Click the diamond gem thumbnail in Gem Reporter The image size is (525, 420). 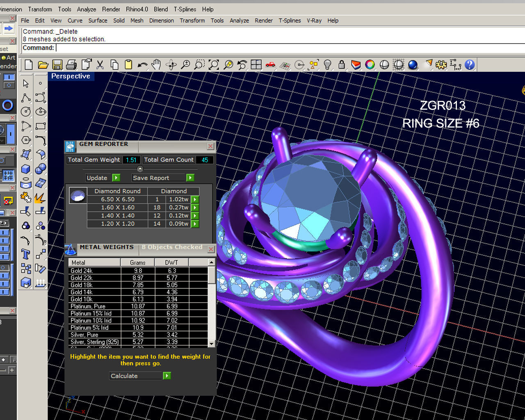78,196
